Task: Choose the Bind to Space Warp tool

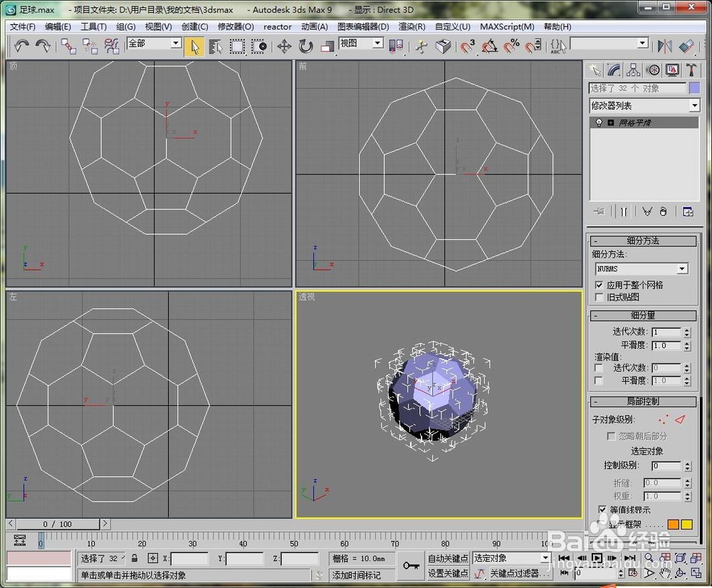Action: (111, 46)
